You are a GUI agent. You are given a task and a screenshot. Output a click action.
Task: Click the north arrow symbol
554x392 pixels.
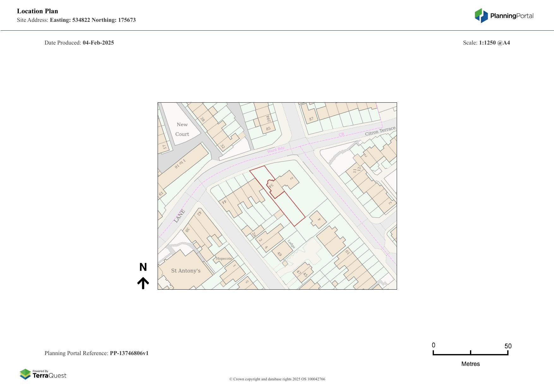pyautogui.click(x=143, y=283)
